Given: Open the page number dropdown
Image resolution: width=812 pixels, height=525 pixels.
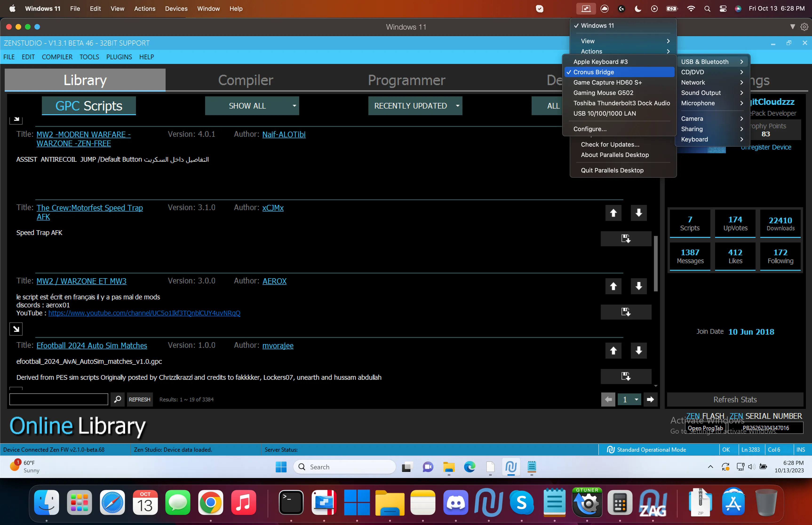Looking at the screenshot, I should pyautogui.click(x=629, y=399).
